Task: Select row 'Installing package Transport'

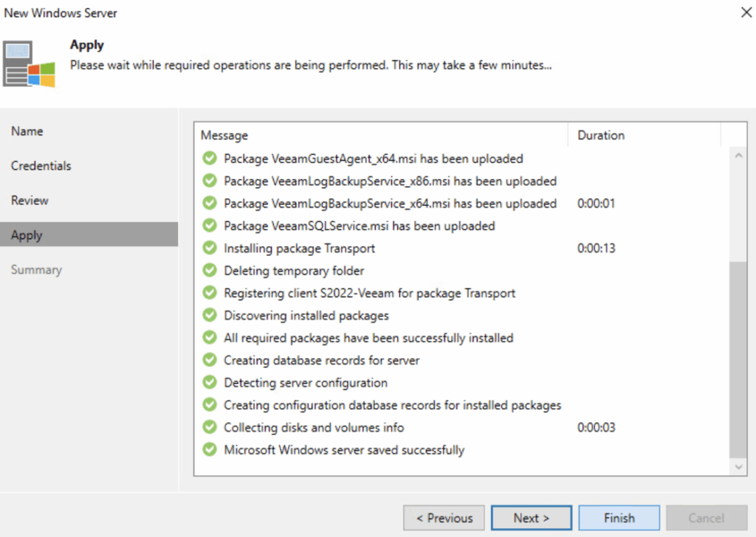Action: pos(462,248)
